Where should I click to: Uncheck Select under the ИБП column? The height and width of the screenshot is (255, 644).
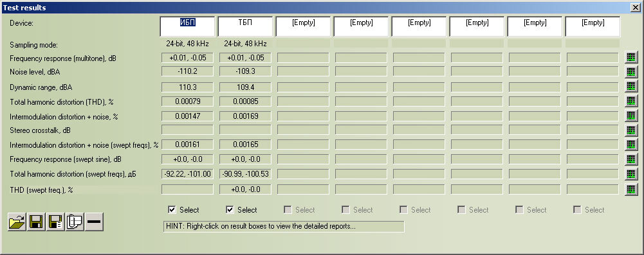coord(172,210)
